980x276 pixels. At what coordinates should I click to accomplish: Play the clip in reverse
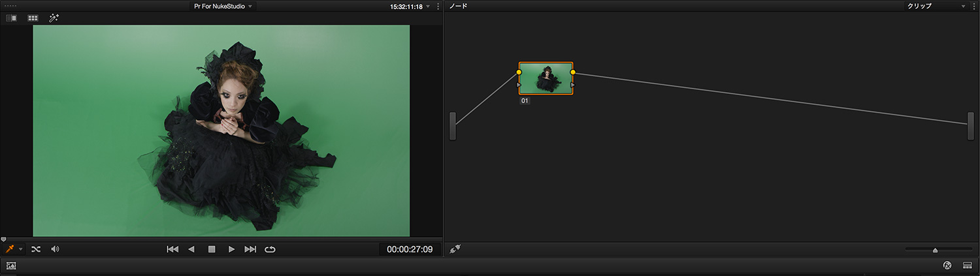pyautogui.click(x=191, y=249)
